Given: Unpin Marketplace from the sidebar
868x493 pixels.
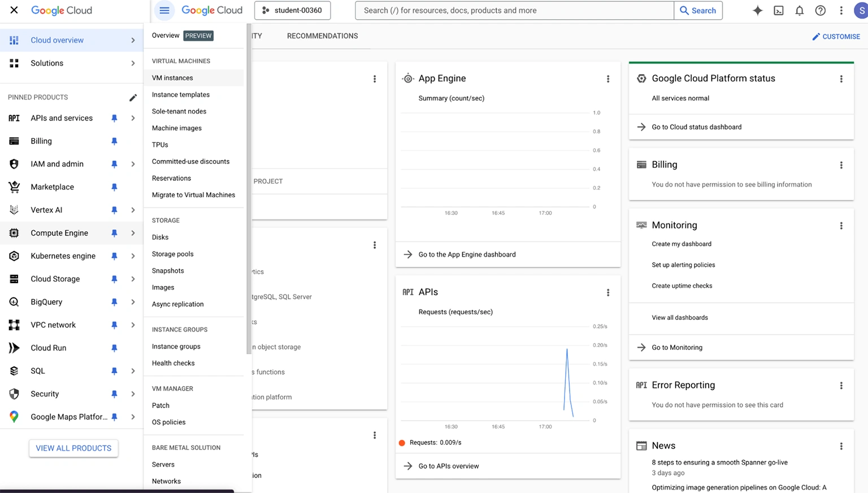Looking at the screenshot, I should [x=114, y=187].
